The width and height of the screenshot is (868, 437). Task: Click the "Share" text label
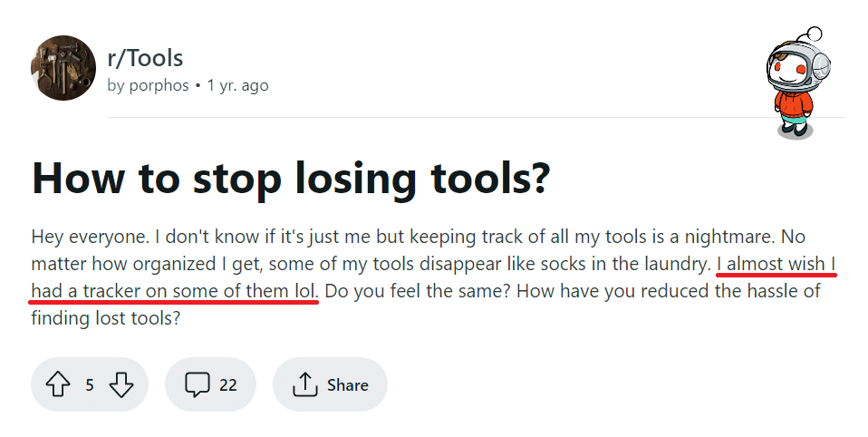coord(348,384)
